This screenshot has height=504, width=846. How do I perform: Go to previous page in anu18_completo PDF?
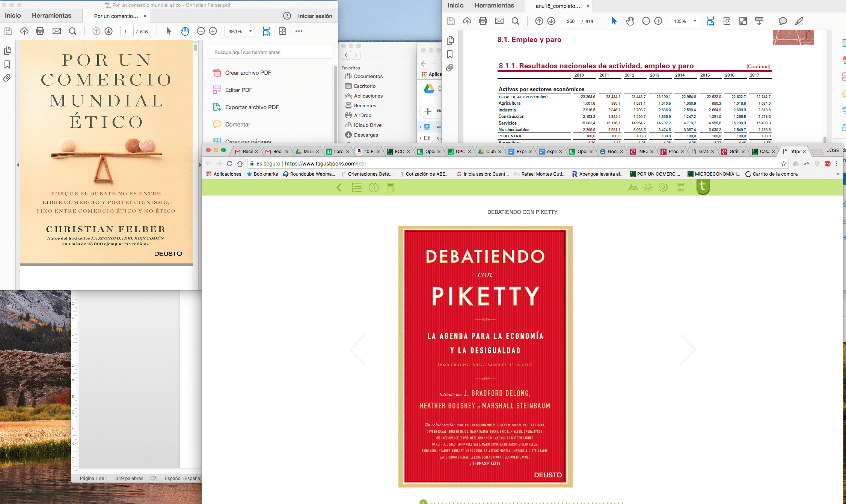click(539, 21)
